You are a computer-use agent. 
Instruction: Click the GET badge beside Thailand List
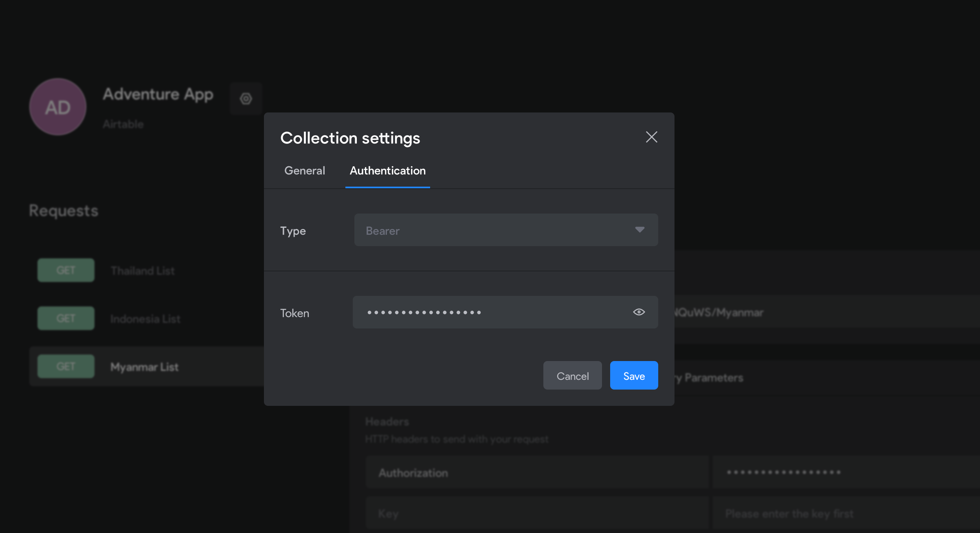tap(66, 270)
